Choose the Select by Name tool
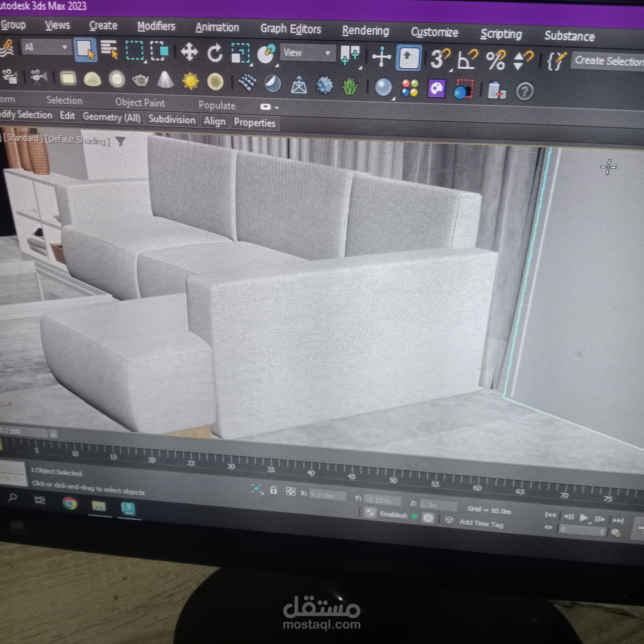 [109, 50]
